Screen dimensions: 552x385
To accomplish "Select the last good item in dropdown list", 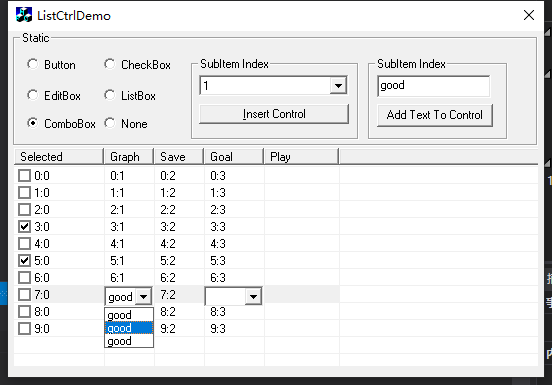I will coord(129,341).
